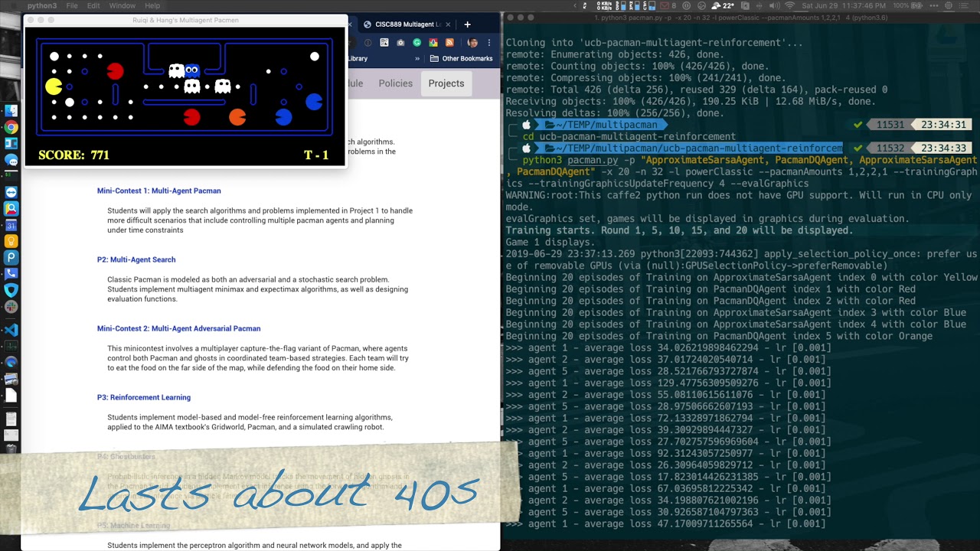
Task: Click the blue scared ghost in the game
Action: point(192,71)
